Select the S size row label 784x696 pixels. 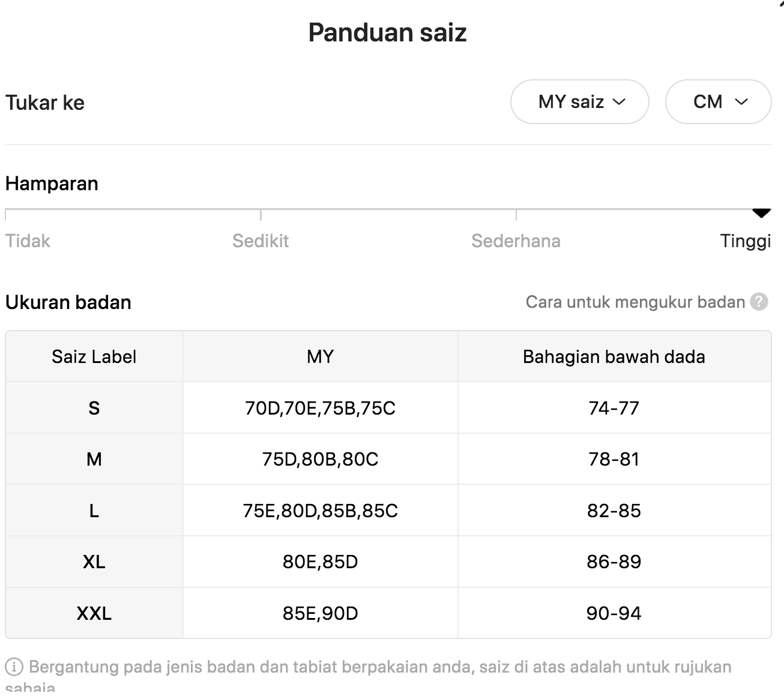point(94,408)
